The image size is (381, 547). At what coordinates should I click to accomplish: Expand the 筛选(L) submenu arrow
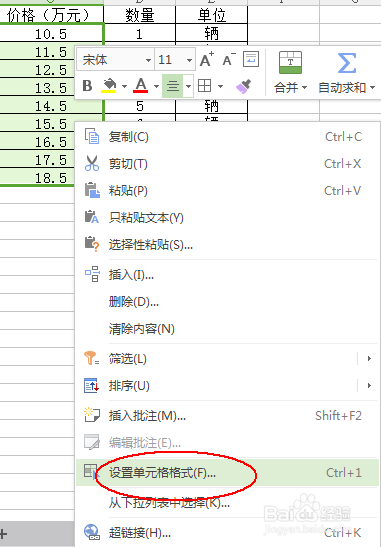pos(369,358)
